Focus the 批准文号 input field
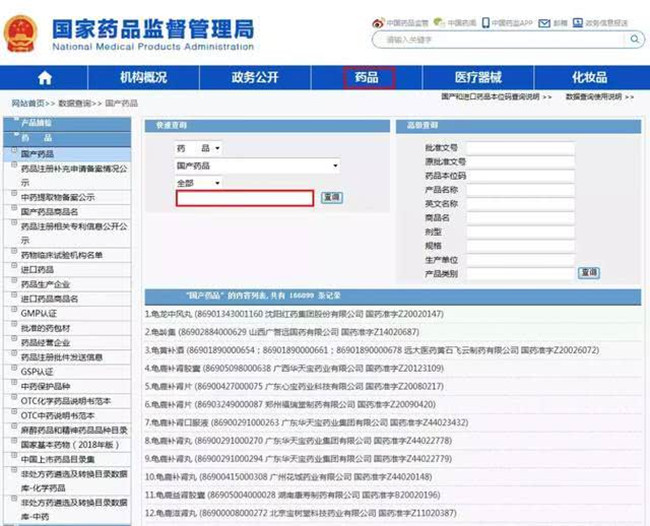 click(x=521, y=148)
